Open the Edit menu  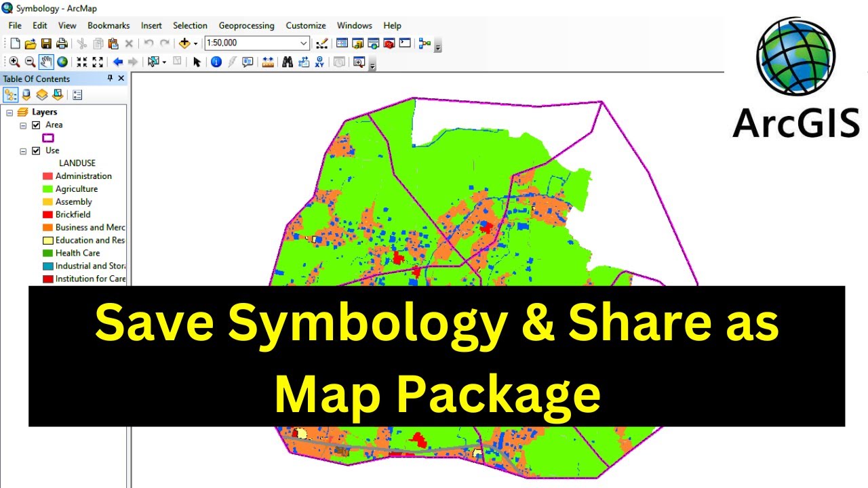[40, 26]
